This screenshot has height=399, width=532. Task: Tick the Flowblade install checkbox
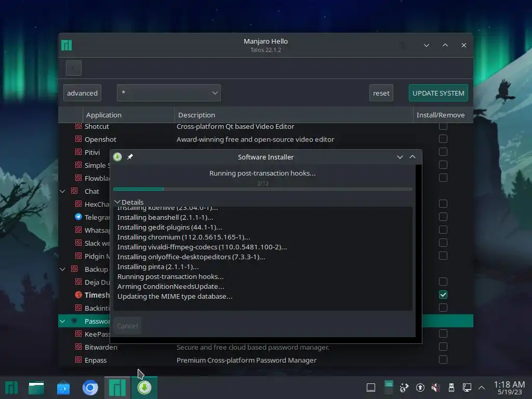pyautogui.click(x=443, y=178)
